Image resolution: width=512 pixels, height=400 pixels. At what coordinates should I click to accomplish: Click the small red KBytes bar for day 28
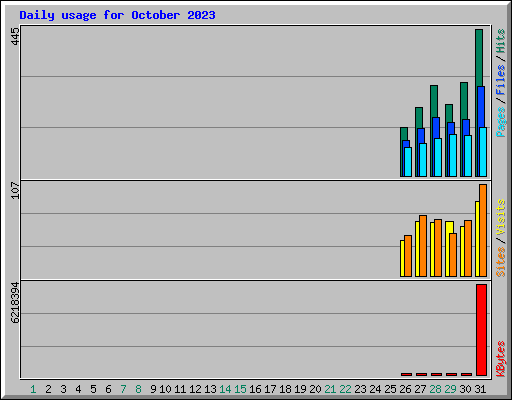[436, 374]
